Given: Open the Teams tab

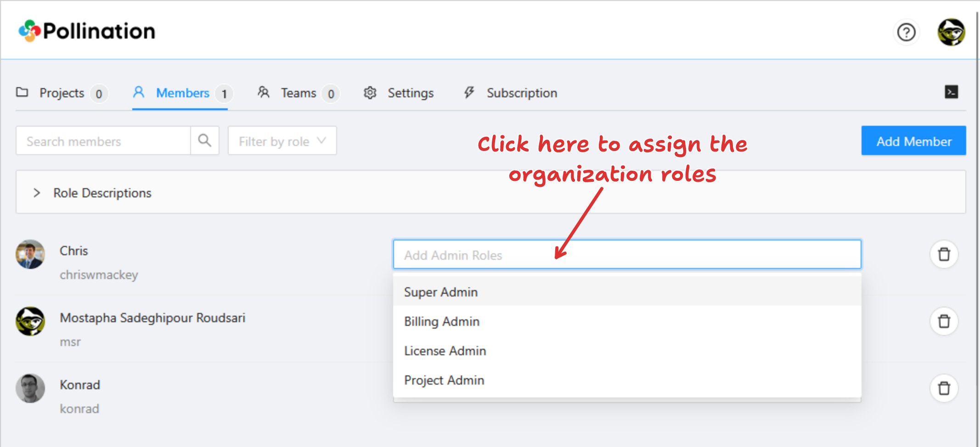Looking at the screenshot, I should 298,93.
